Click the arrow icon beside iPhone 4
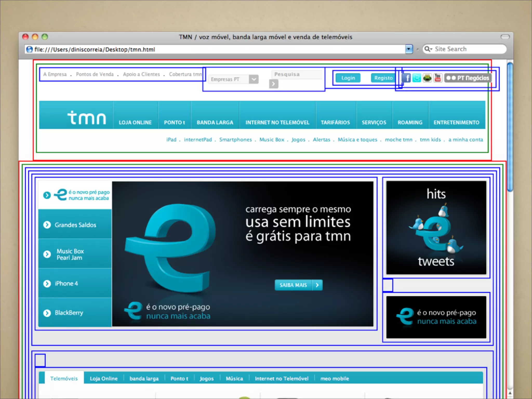This screenshot has height=399, width=532. coord(47,284)
